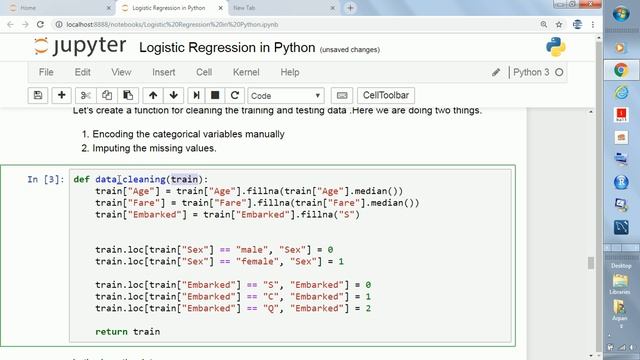Click the browser address bar URL

click(x=172, y=24)
